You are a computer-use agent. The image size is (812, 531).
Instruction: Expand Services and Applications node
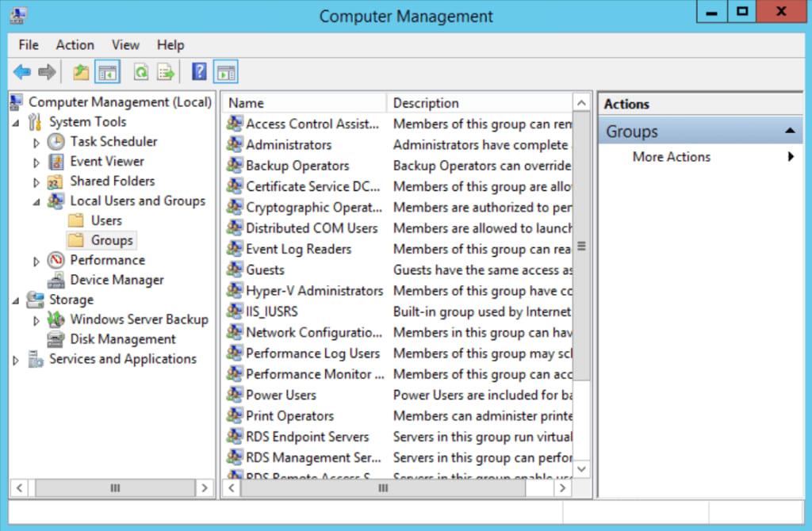(16, 361)
